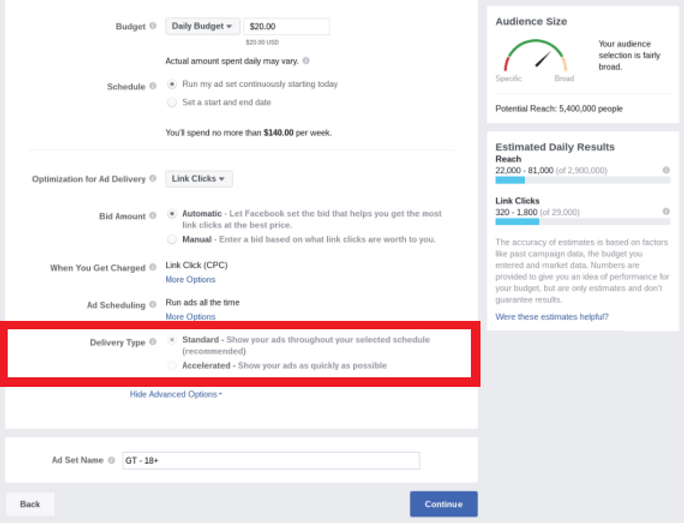
Task: Choose Automatic bid amount
Action: [172, 214]
